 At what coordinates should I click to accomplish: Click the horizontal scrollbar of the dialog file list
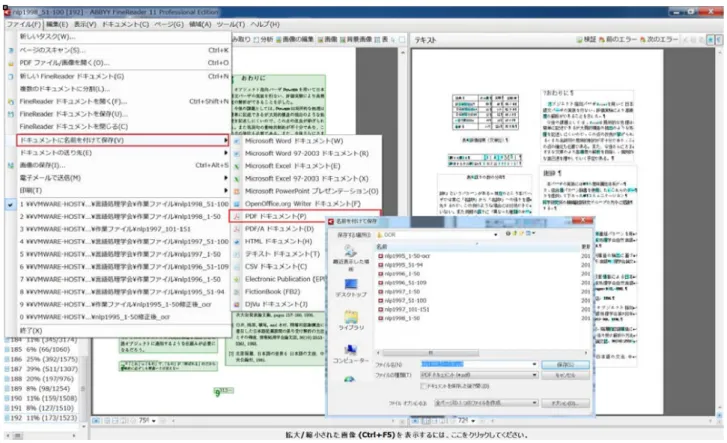(x=482, y=353)
